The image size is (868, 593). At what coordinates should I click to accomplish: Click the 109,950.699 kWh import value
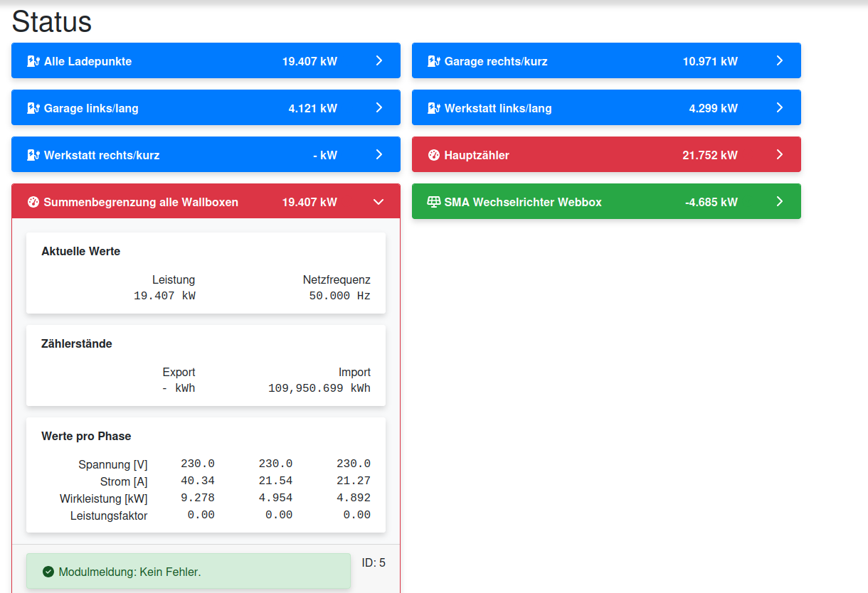tap(319, 388)
